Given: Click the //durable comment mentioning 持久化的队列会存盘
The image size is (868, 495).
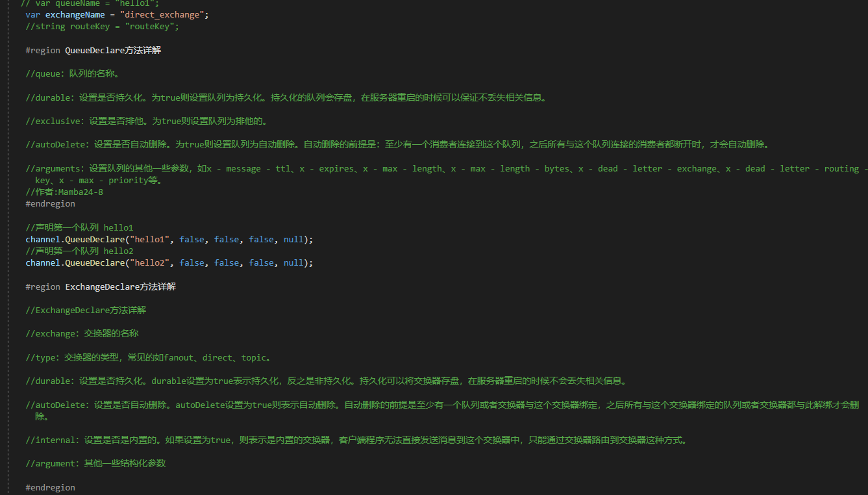Looking at the screenshot, I should click(x=286, y=97).
